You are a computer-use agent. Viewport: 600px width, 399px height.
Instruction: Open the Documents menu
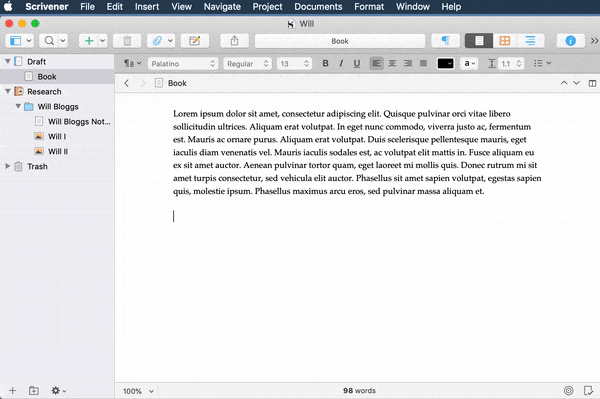coord(318,7)
